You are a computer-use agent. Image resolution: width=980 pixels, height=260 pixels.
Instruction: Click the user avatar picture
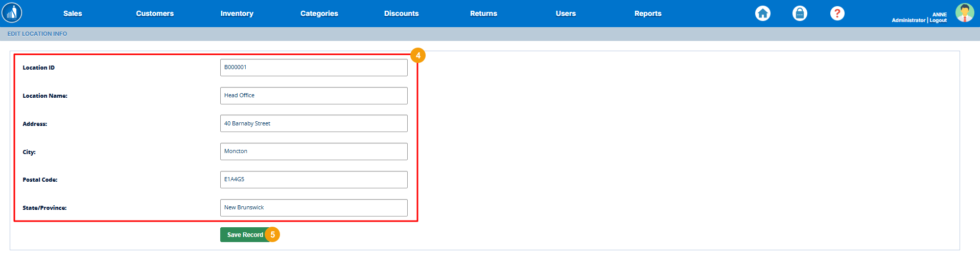pyautogui.click(x=964, y=13)
